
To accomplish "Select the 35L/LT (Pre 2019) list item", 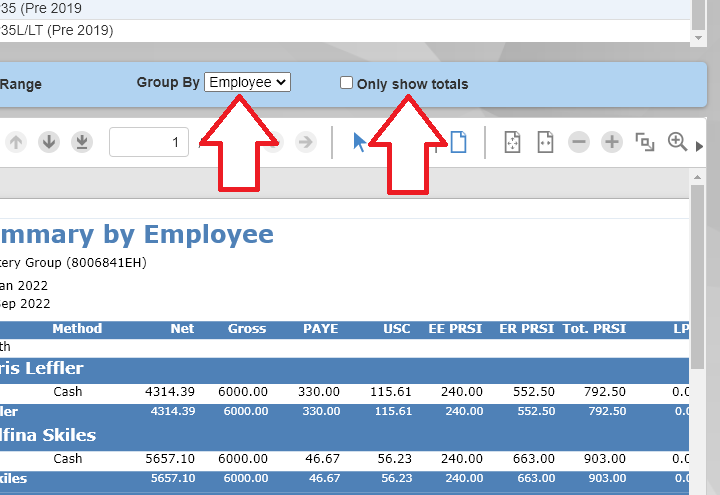I will click(x=60, y=30).
